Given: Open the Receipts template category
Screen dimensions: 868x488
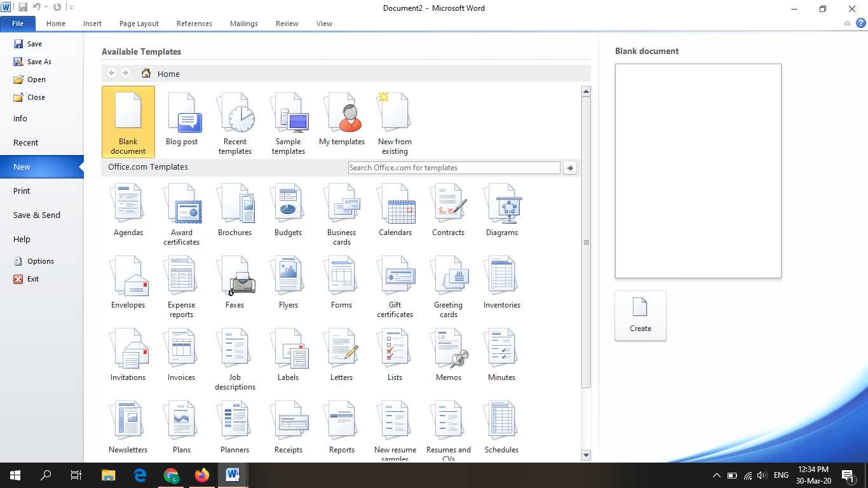Looking at the screenshot, I should 288,428.
